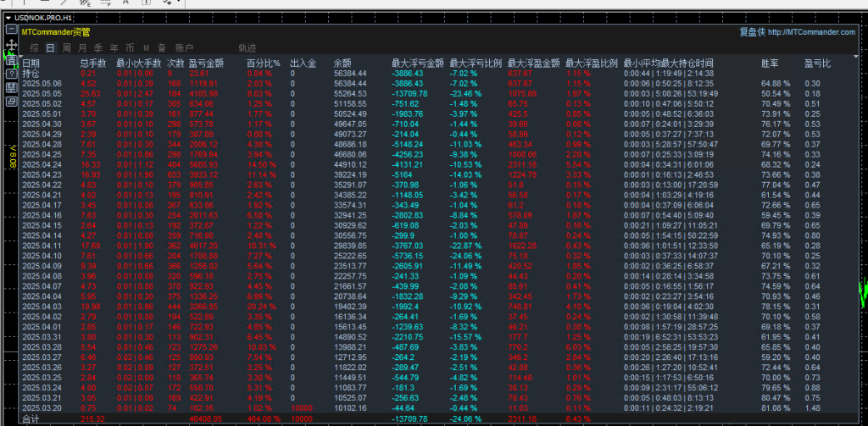Select the 2025.05.06 date row
Viewport: 868px width, 426px height.
42,83
